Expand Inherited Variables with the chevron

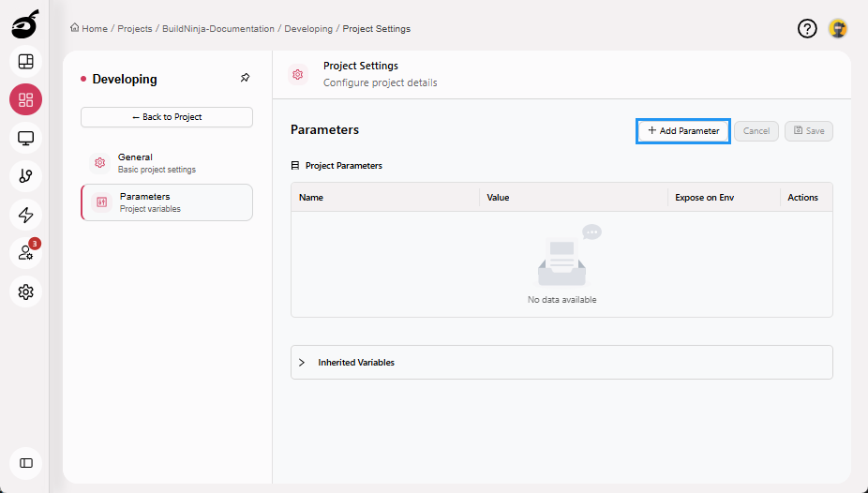[x=302, y=363]
